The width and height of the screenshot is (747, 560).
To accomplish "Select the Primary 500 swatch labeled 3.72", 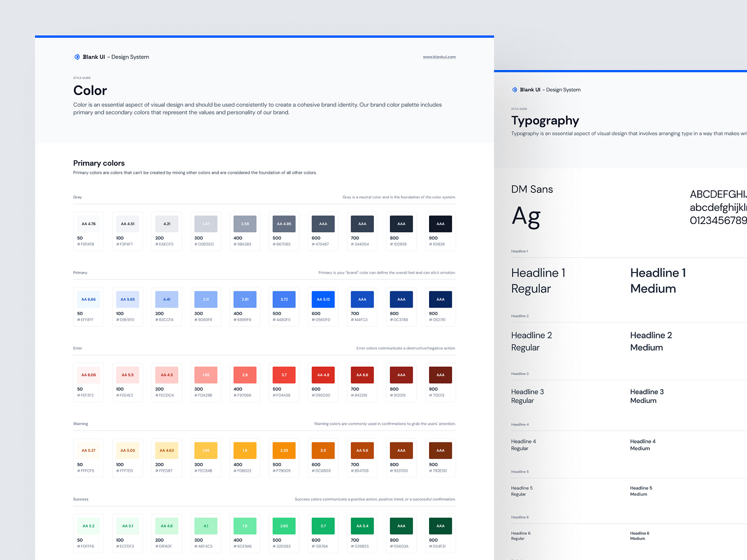I will (284, 300).
